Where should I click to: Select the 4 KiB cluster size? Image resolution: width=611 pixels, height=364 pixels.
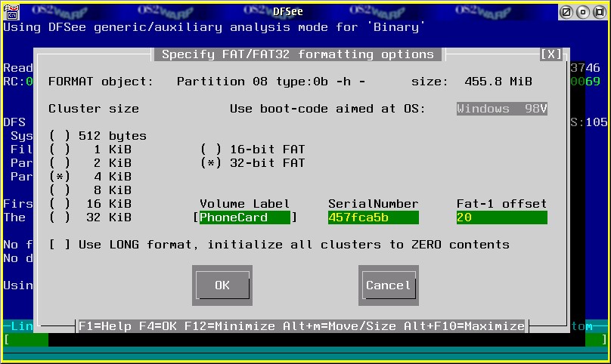coord(91,177)
